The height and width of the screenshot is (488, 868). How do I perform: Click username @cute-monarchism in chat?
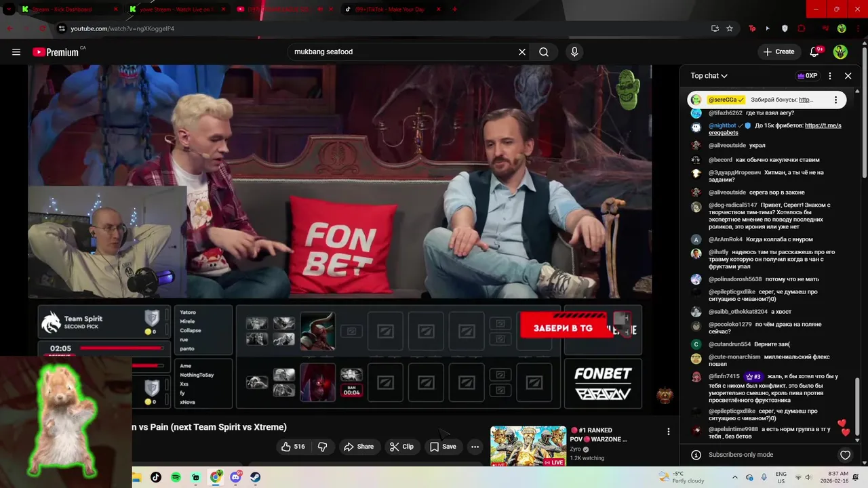click(x=734, y=357)
